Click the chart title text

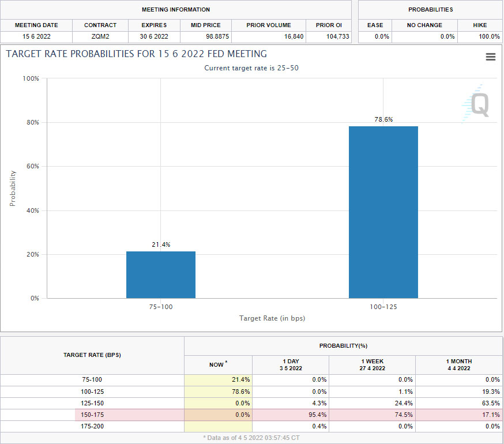(136, 54)
